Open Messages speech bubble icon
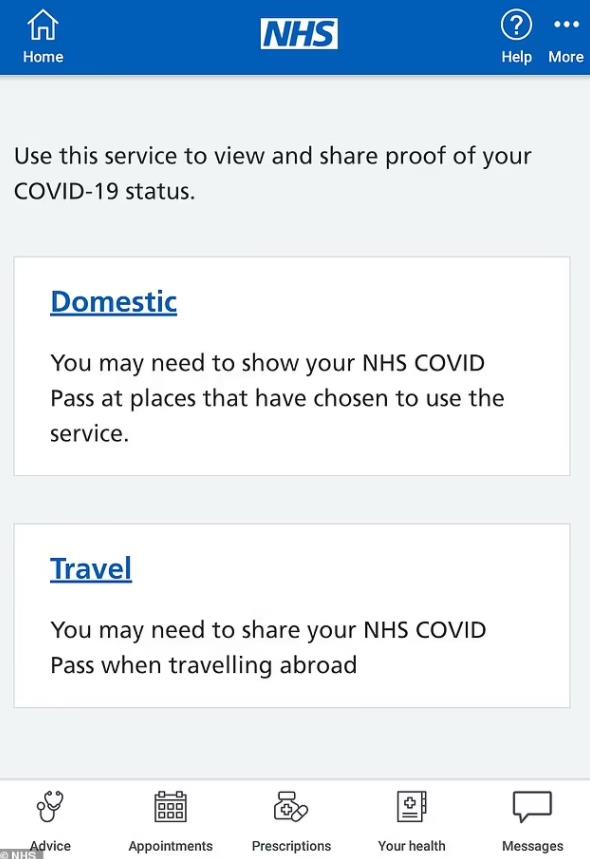This screenshot has height=859, width=590. (x=532, y=806)
